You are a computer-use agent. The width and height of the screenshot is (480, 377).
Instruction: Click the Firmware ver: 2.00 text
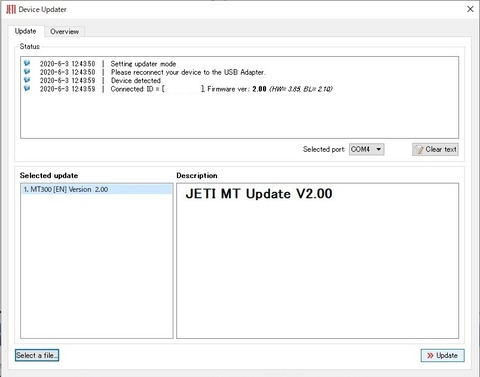[237, 89]
